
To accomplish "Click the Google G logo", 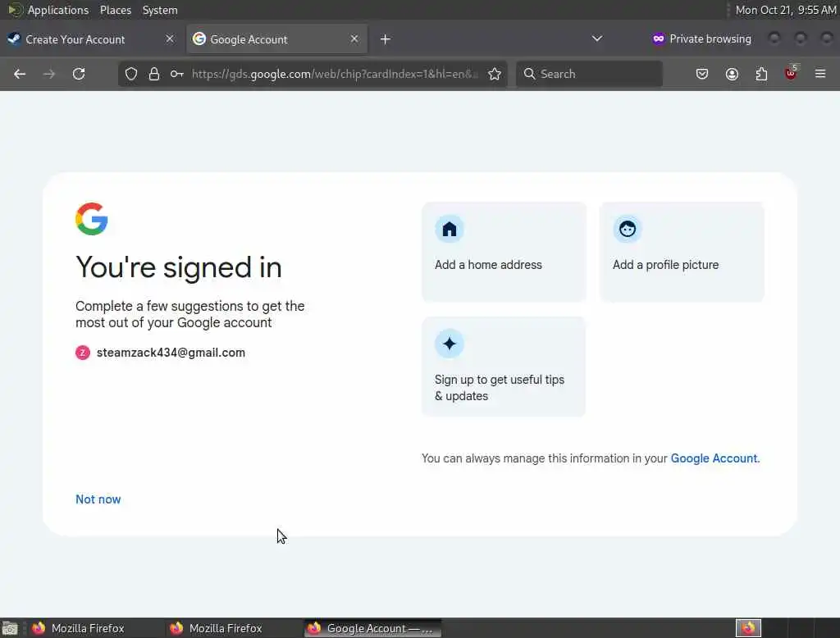I will point(92,219).
